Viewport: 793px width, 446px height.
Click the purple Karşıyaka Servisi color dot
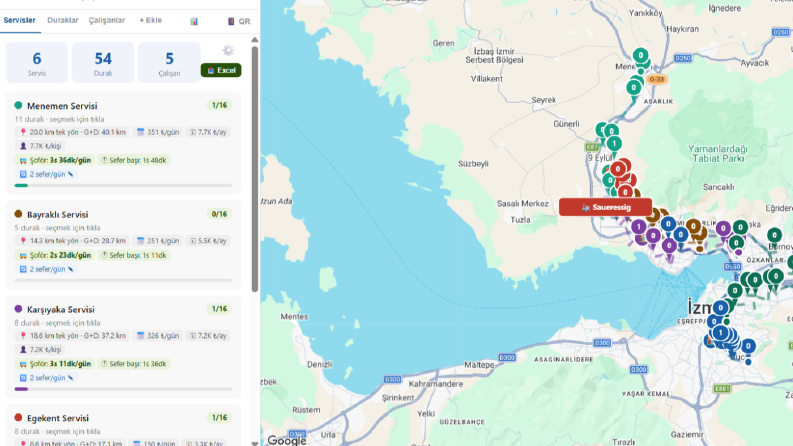(19, 309)
